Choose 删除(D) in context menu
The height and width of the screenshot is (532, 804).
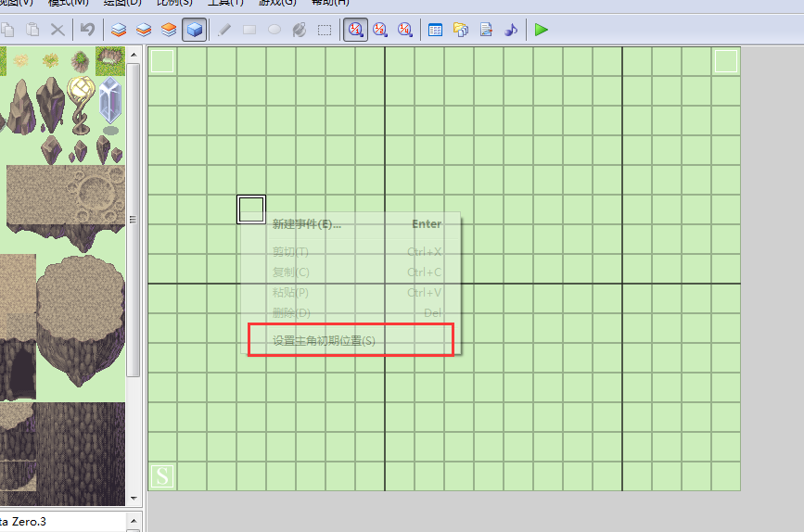pos(351,312)
